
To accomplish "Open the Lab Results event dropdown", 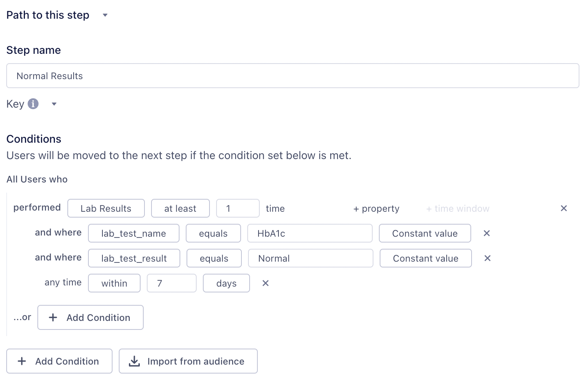I will pos(106,209).
